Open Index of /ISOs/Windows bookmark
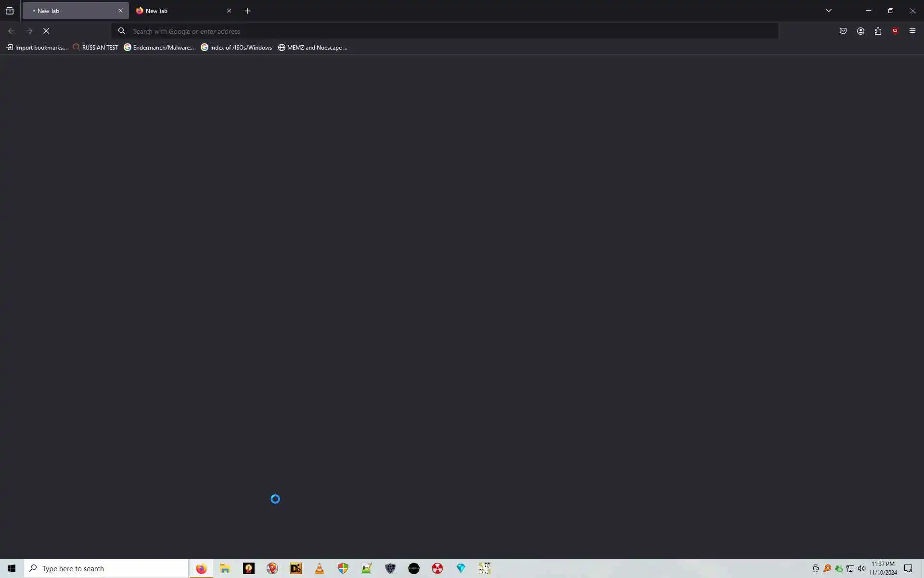 pyautogui.click(x=236, y=47)
